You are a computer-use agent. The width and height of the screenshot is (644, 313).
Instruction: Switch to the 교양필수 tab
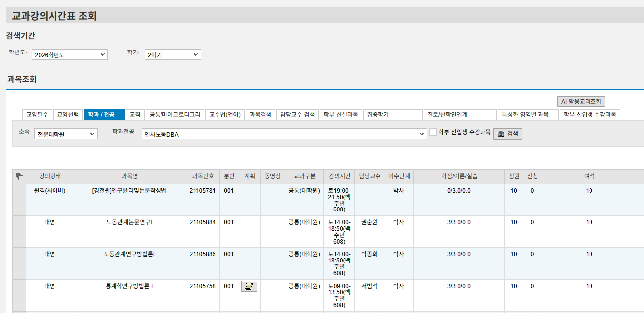[x=37, y=115]
